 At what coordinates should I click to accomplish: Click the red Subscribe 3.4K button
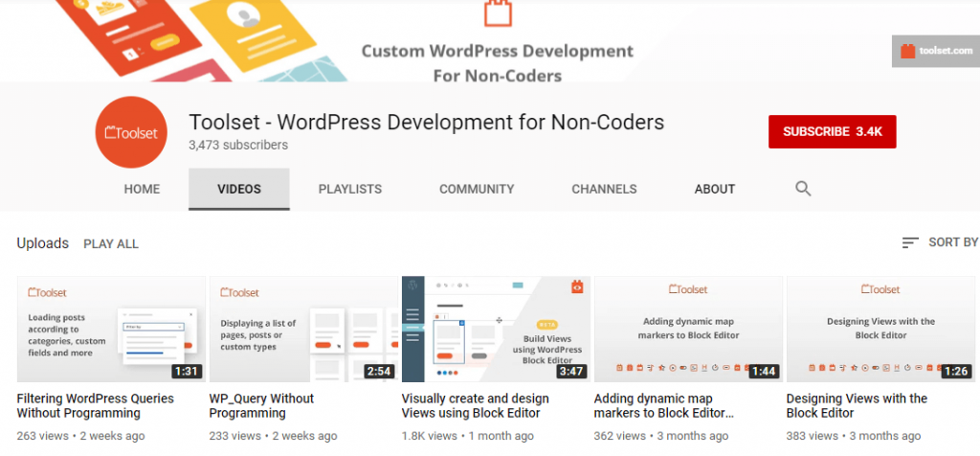pyautogui.click(x=832, y=132)
